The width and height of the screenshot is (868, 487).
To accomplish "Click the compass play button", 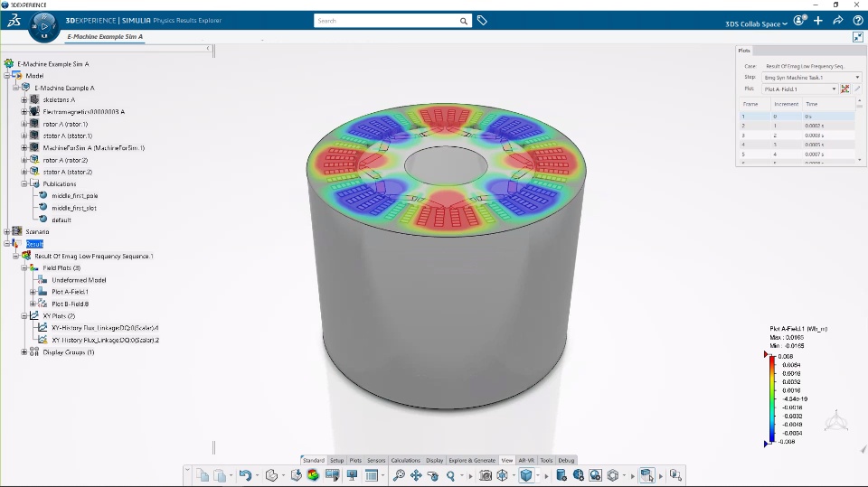I will (44, 26).
